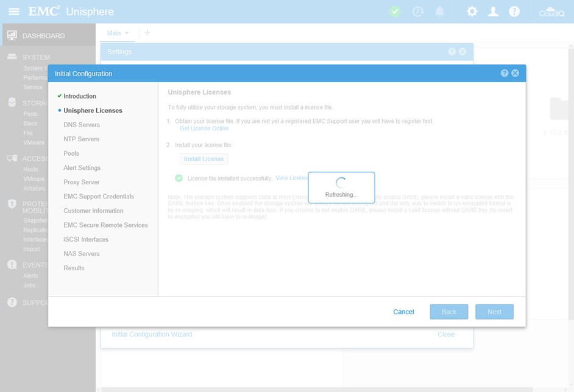Click the Install License button
The width and height of the screenshot is (574, 392).
click(x=204, y=159)
